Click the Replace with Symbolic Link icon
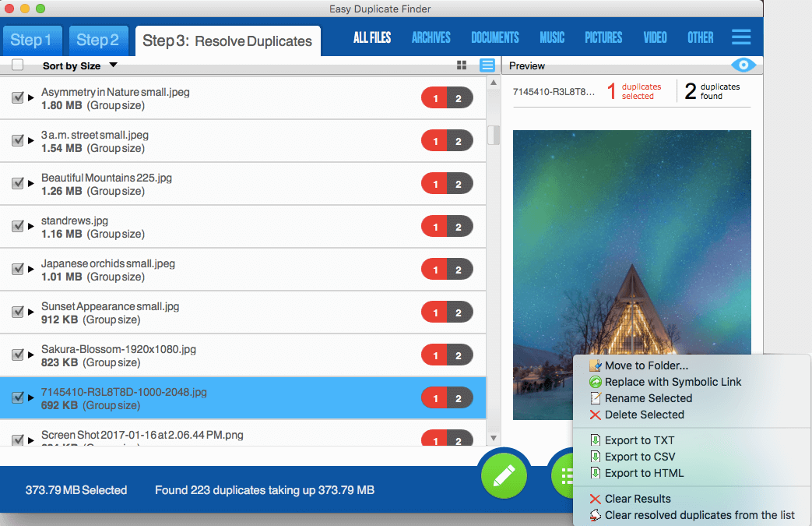The height and width of the screenshot is (526, 812). click(596, 382)
